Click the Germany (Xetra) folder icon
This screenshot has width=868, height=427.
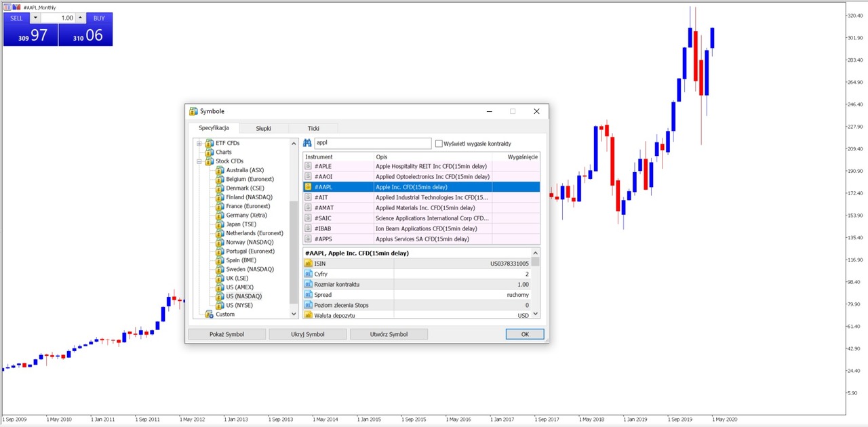coord(220,215)
